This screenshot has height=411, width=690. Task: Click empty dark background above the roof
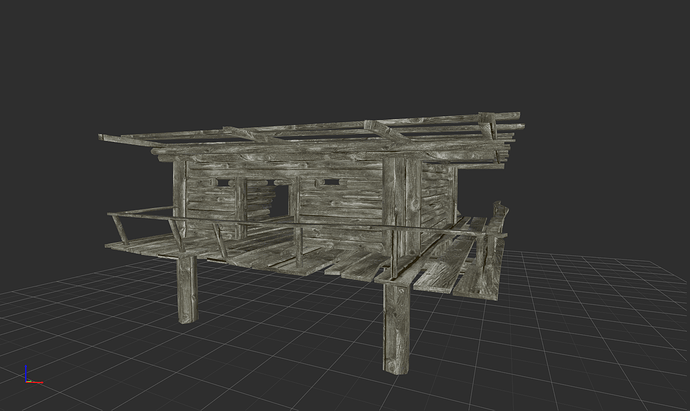[330, 60]
